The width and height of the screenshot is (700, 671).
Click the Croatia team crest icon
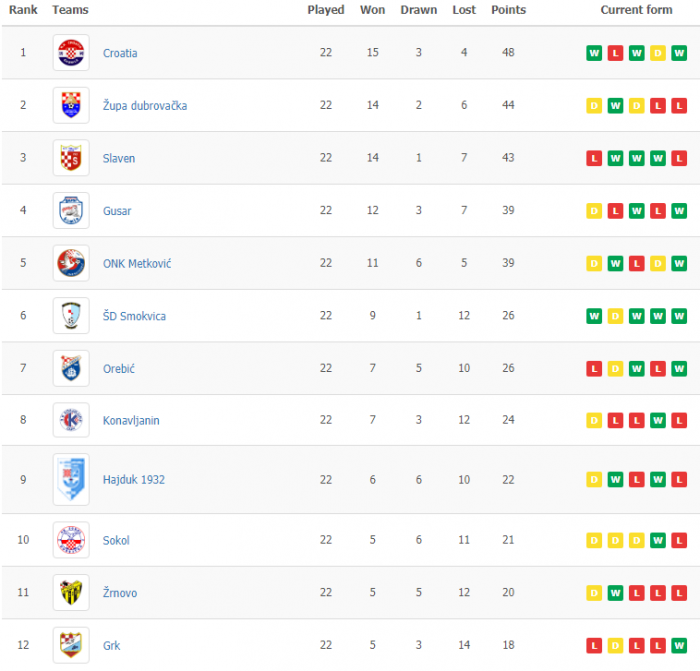point(71,53)
